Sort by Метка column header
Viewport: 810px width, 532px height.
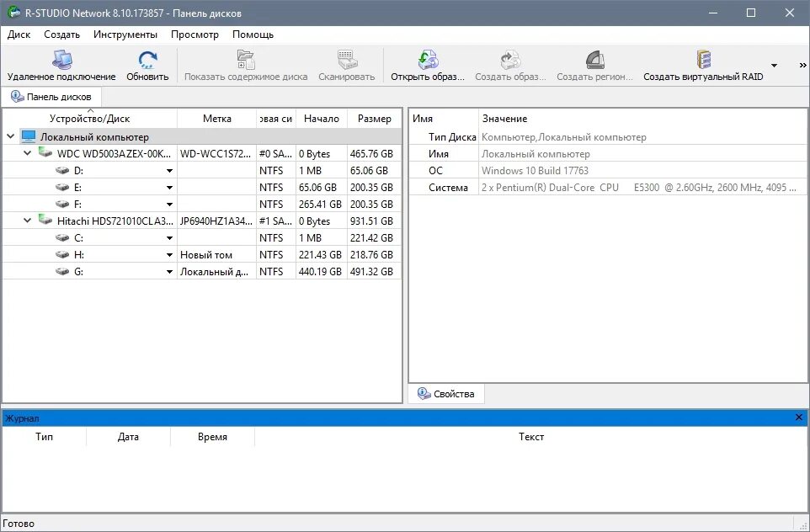coord(217,119)
